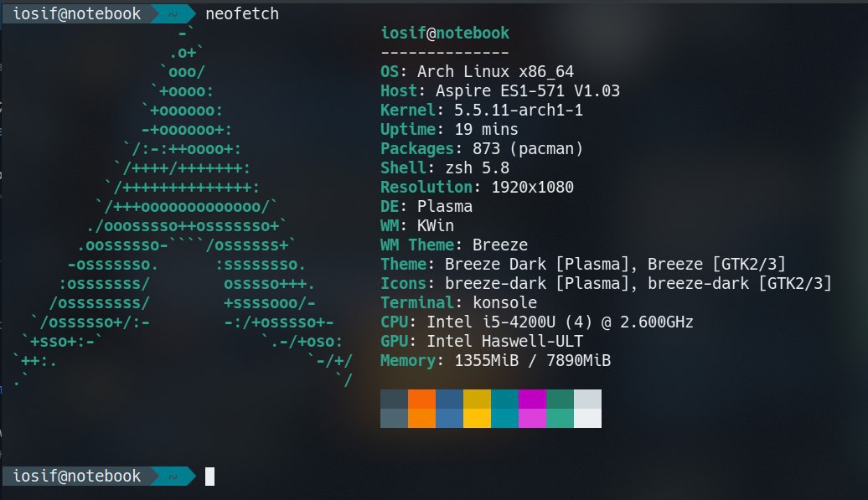Screen dimensions: 868x500
Task: Click the bottom-row bright yellow color block
Action: (x=478, y=418)
